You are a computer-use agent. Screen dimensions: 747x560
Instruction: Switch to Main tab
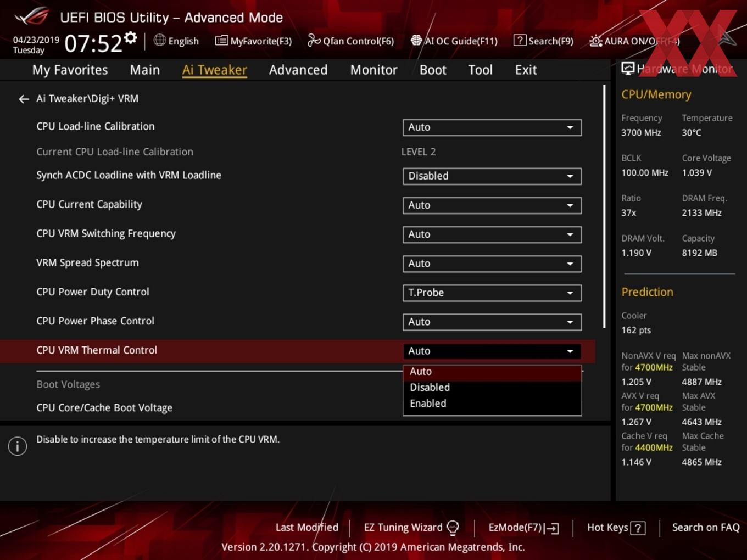tap(145, 70)
